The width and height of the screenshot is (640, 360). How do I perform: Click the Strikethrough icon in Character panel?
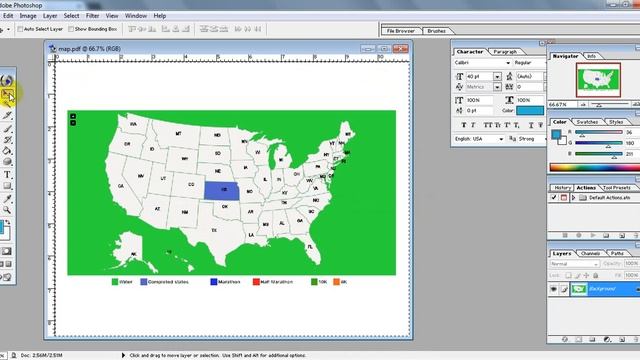coord(541,125)
